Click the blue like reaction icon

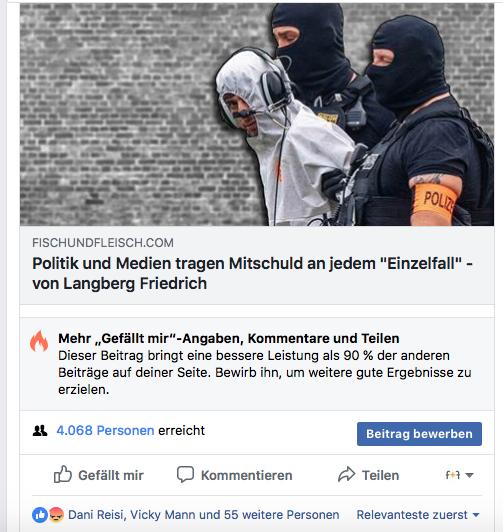(40, 515)
